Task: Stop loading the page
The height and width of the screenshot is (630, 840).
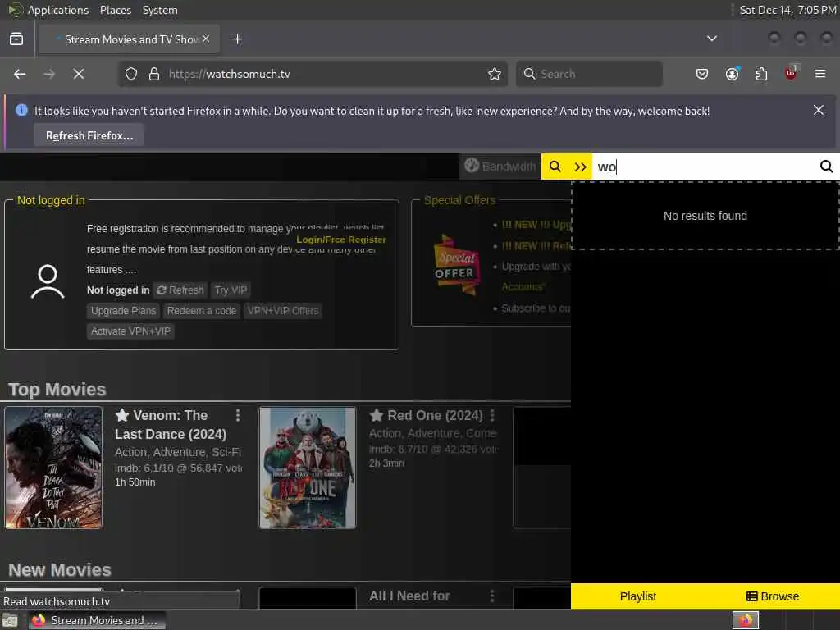Action: click(79, 74)
